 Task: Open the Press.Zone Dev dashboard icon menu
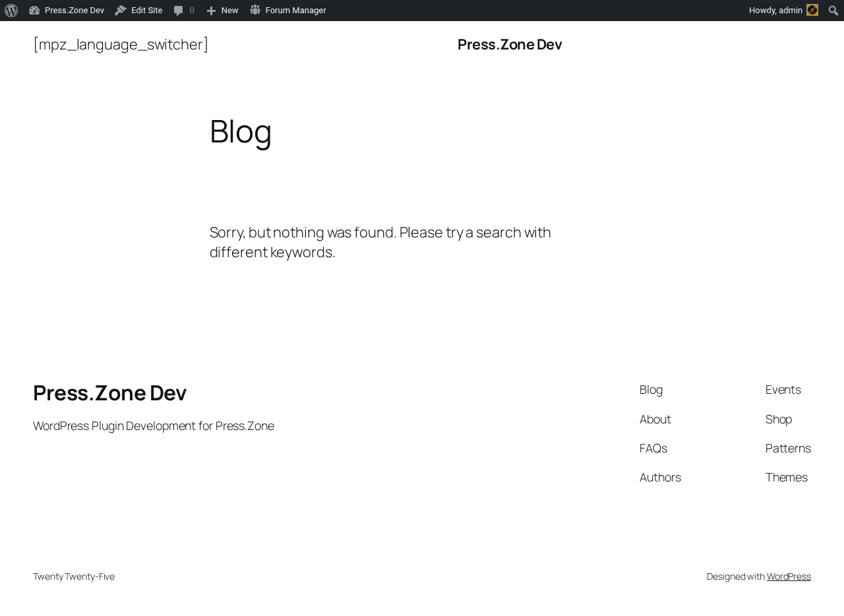pyautogui.click(x=34, y=11)
